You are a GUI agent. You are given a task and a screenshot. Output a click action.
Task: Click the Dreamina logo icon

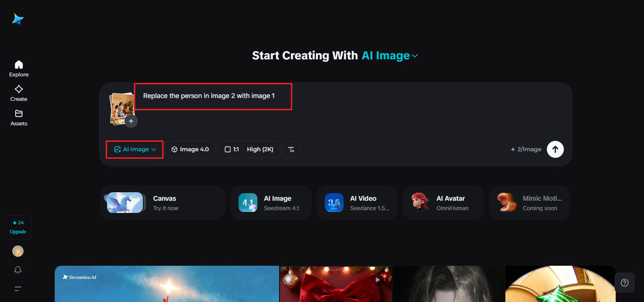(x=18, y=19)
